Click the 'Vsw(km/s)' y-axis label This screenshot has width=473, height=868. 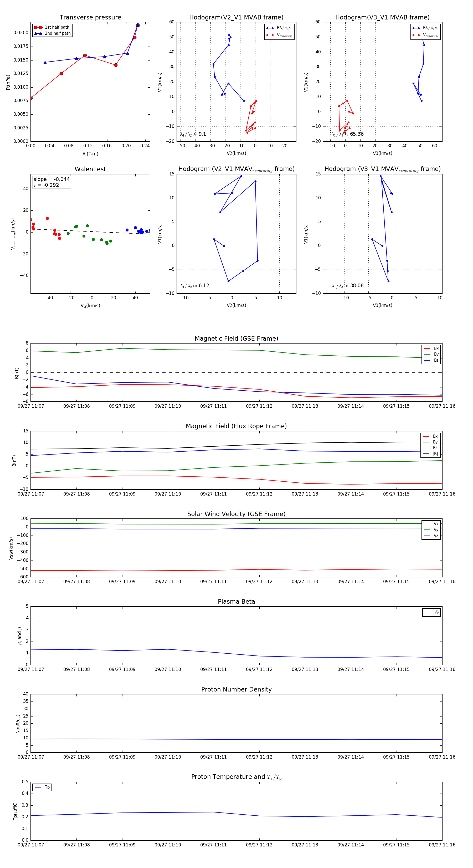point(11,548)
